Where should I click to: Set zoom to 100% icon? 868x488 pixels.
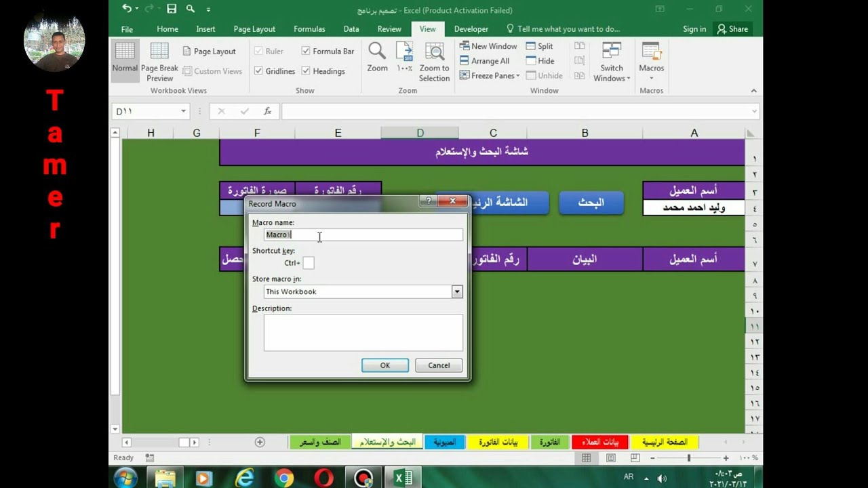(x=404, y=57)
